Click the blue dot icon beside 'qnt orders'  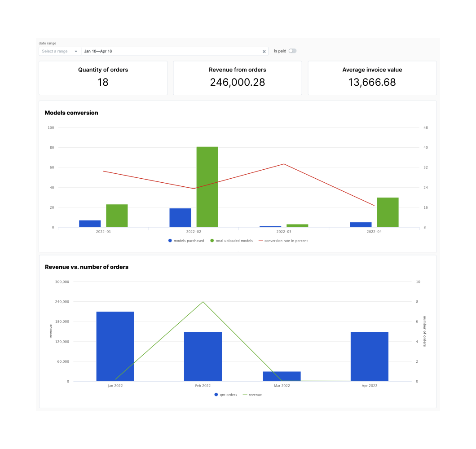click(216, 395)
